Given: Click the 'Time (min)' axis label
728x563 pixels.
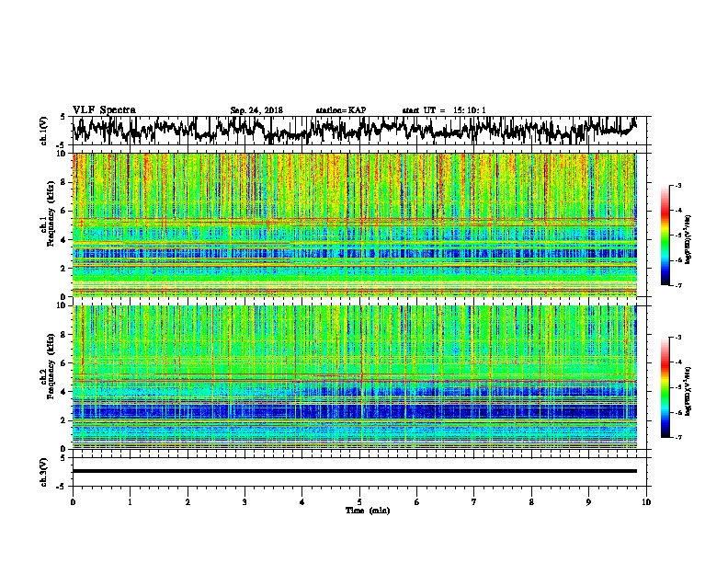Looking at the screenshot, I should coord(368,511).
